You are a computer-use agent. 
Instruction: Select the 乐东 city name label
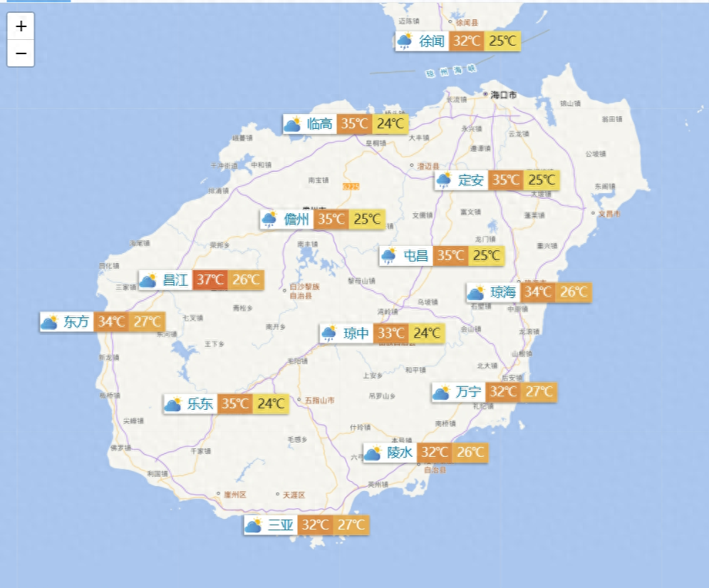coord(200,404)
